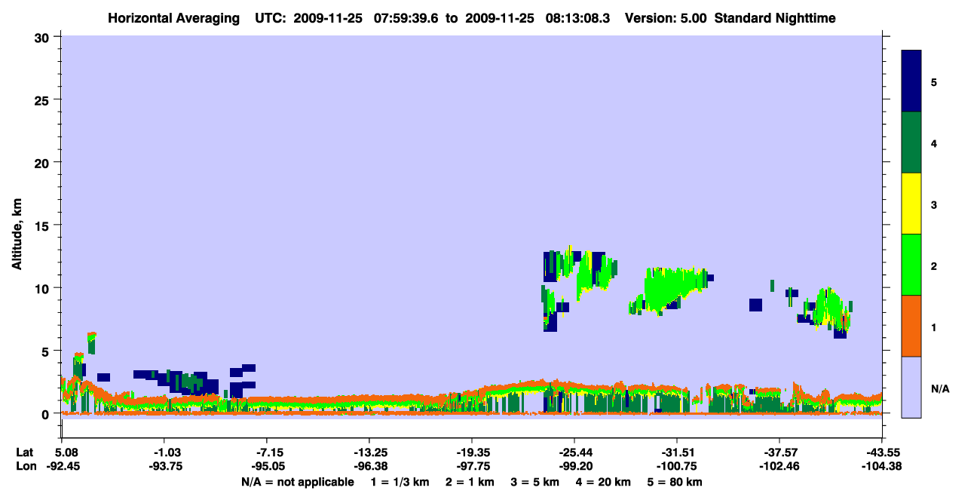
Task: Click longitude value -95.05
Action: click(x=266, y=466)
